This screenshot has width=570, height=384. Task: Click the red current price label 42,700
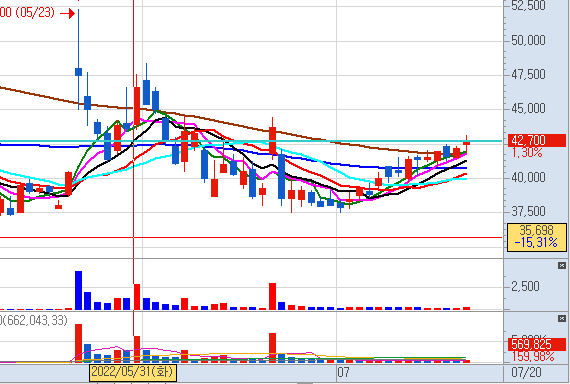(537, 140)
